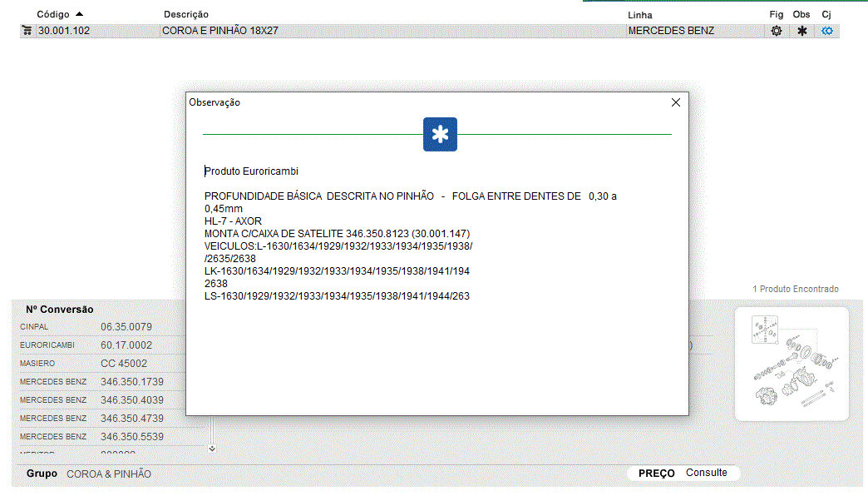
Task: Click the sort arrow next to Código
Action: pyautogui.click(x=79, y=14)
